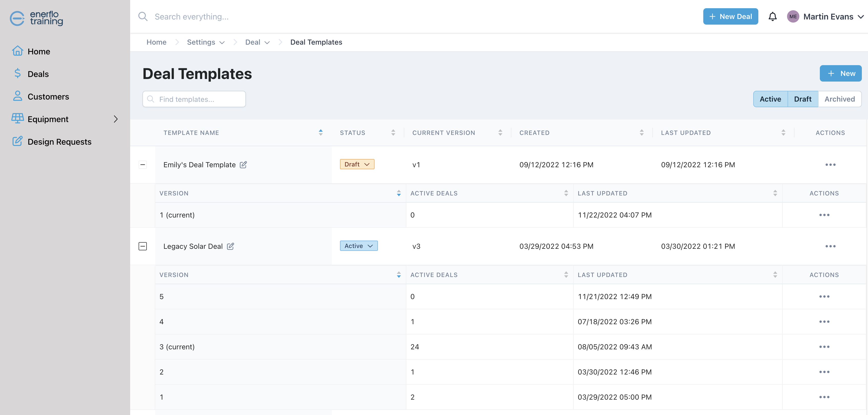Open actions menu for Legacy Solar Deal
Screen dimensions: 868x415
(830, 246)
